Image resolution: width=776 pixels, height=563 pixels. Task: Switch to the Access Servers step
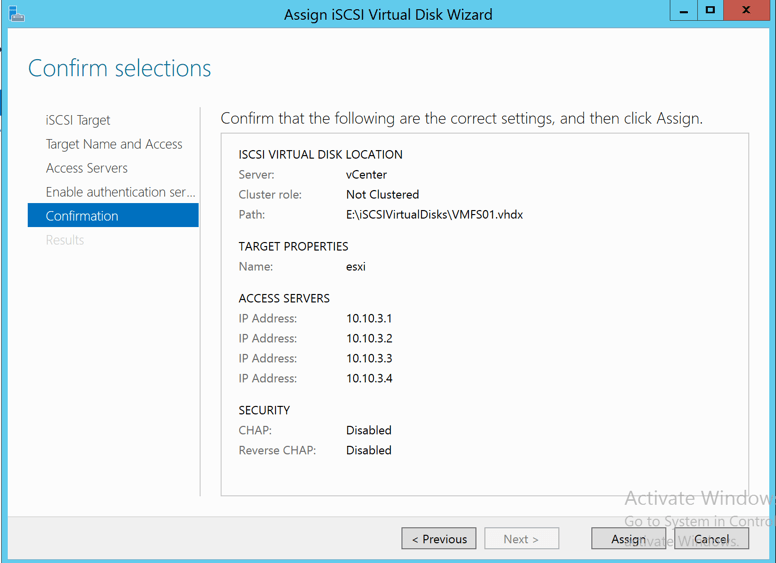pyautogui.click(x=87, y=168)
